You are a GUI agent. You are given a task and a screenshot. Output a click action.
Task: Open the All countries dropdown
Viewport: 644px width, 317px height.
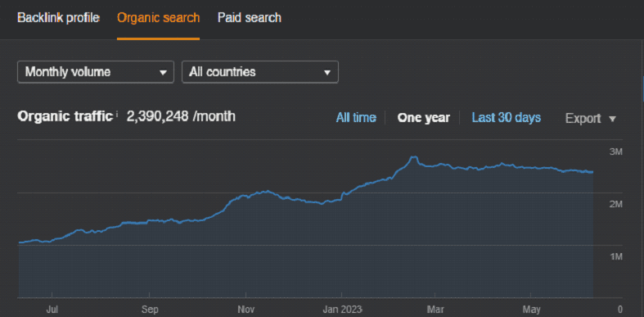(x=260, y=72)
